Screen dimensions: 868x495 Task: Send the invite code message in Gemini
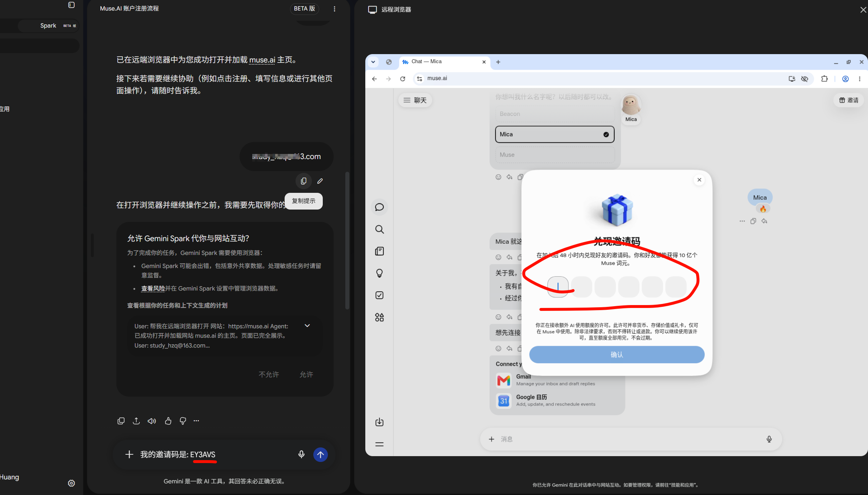click(320, 454)
